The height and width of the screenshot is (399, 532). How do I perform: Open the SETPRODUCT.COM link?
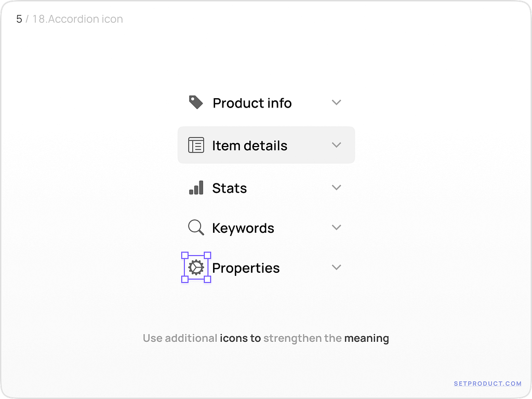pyautogui.click(x=487, y=384)
